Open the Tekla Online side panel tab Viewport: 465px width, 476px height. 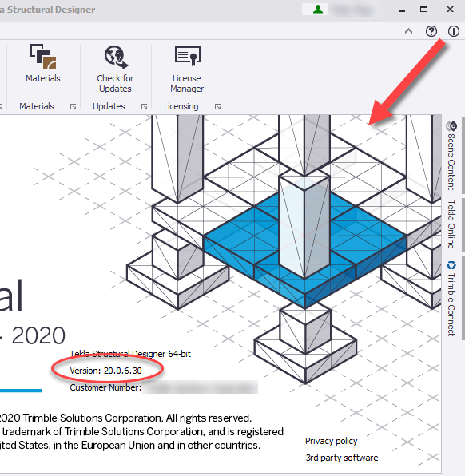451,224
